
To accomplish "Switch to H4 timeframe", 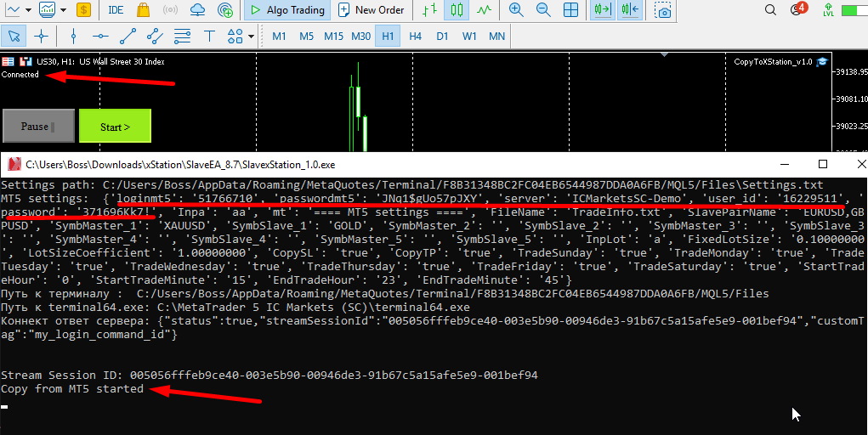I will tap(415, 36).
